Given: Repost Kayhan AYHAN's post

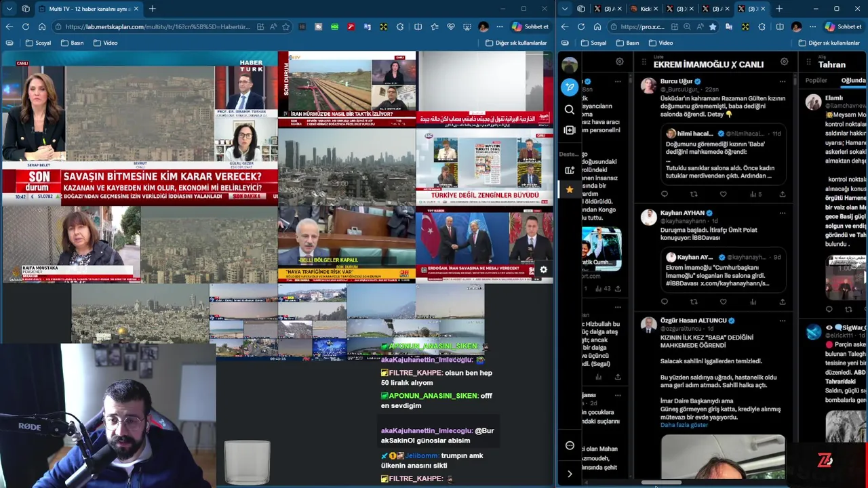Looking at the screenshot, I should [x=694, y=302].
